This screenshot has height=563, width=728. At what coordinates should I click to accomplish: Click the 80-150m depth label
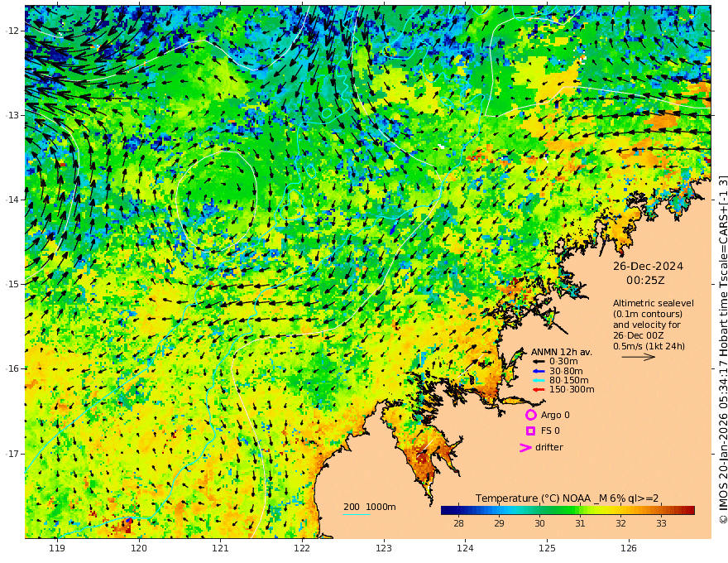(569, 381)
